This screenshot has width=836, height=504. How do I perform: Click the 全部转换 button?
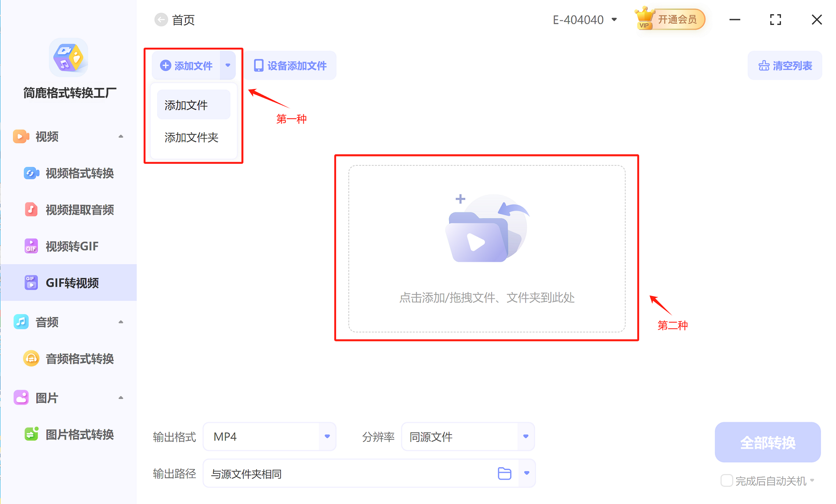[x=768, y=443]
